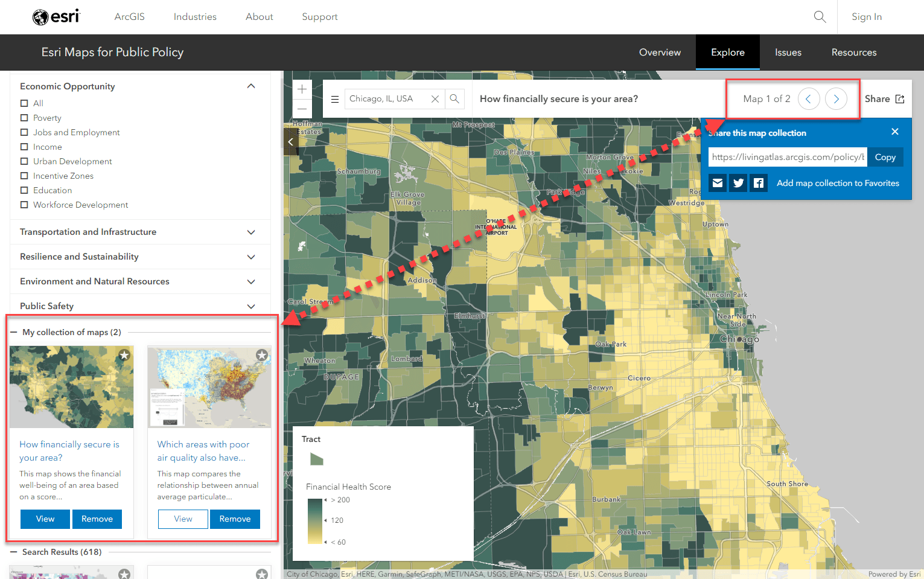Remove the air quality map from collection
924x579 pixels.
tap(235, 519)
